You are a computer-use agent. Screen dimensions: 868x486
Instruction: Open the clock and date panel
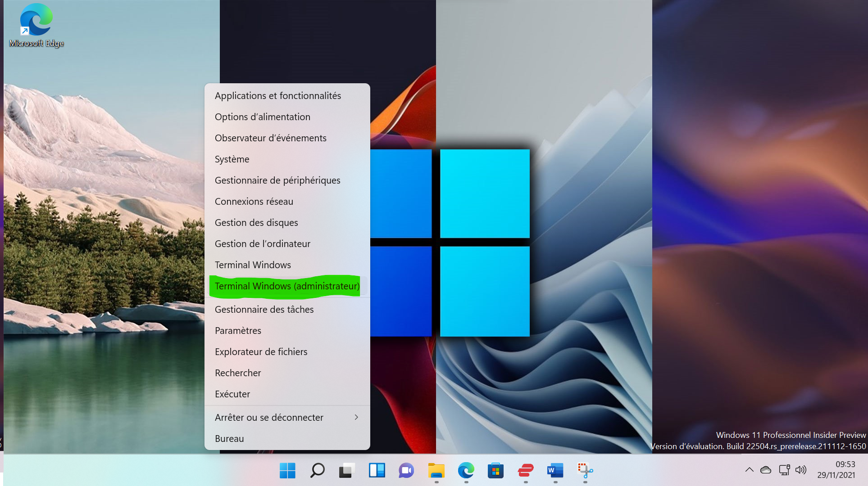[x=836, y=470]
